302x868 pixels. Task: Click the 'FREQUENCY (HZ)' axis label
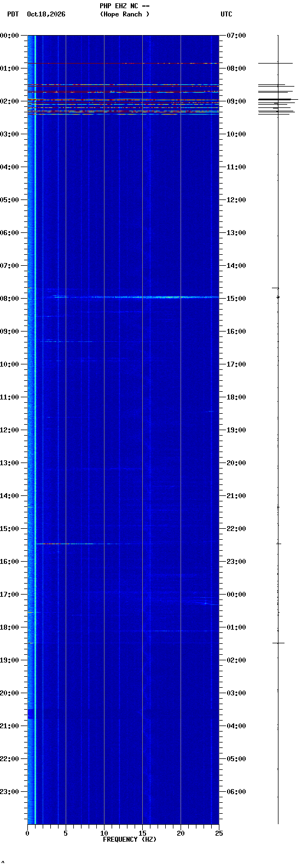click(130, 840)
